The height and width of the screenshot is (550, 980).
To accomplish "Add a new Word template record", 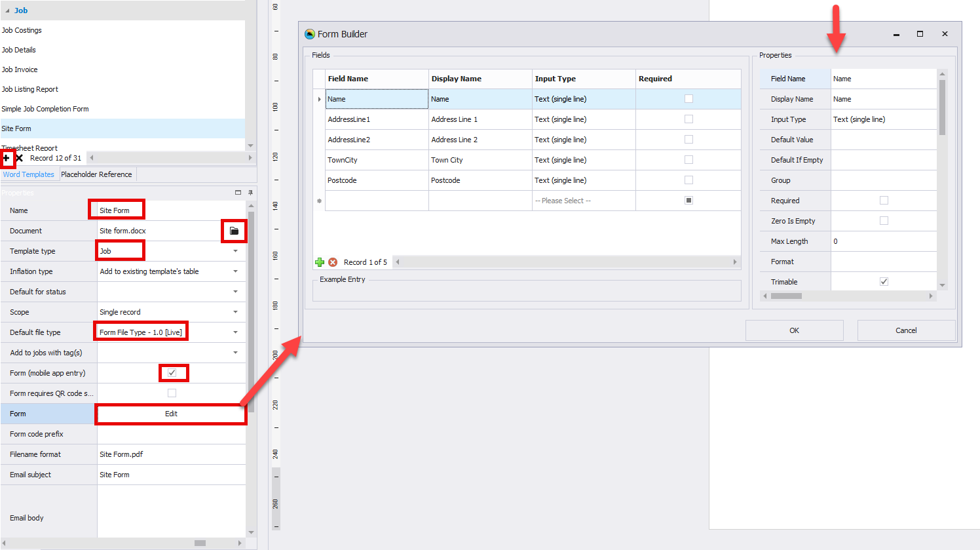I will 7,158.
